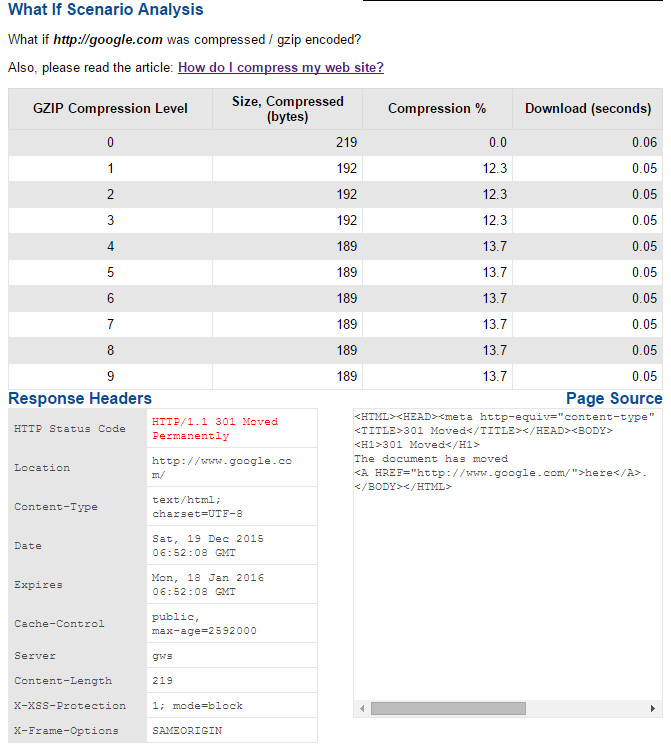
Task: Select the compression level 9 cell
Action: (110, 376)
